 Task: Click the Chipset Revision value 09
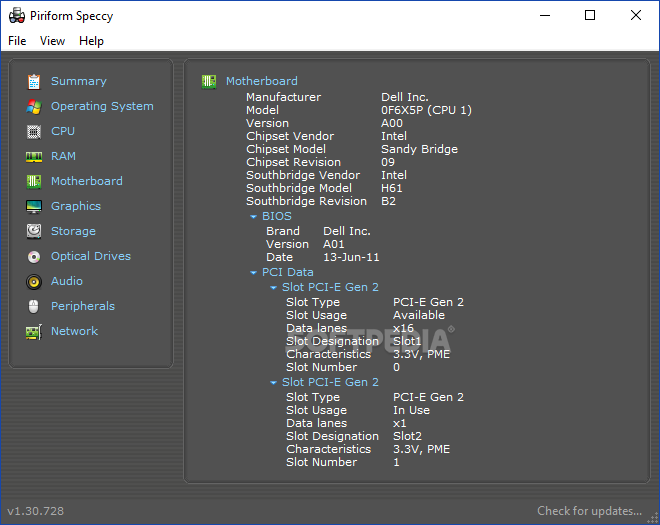point(388,163)
